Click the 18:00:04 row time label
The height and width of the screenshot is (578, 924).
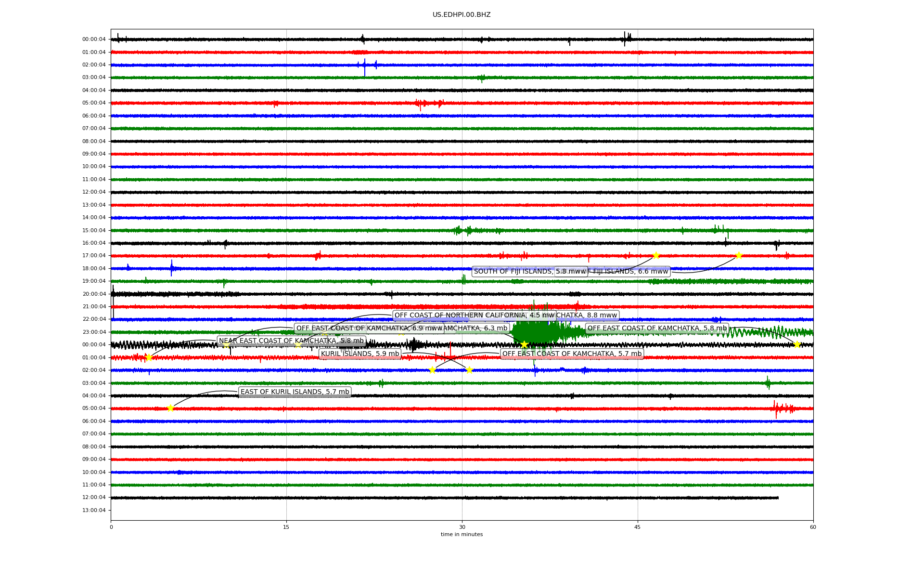point(94,268)
